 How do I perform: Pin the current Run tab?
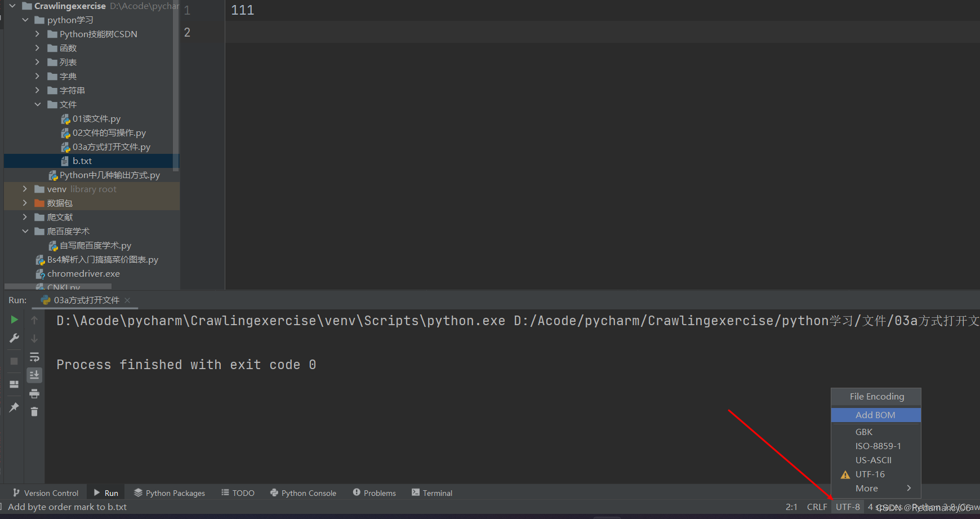14,407
